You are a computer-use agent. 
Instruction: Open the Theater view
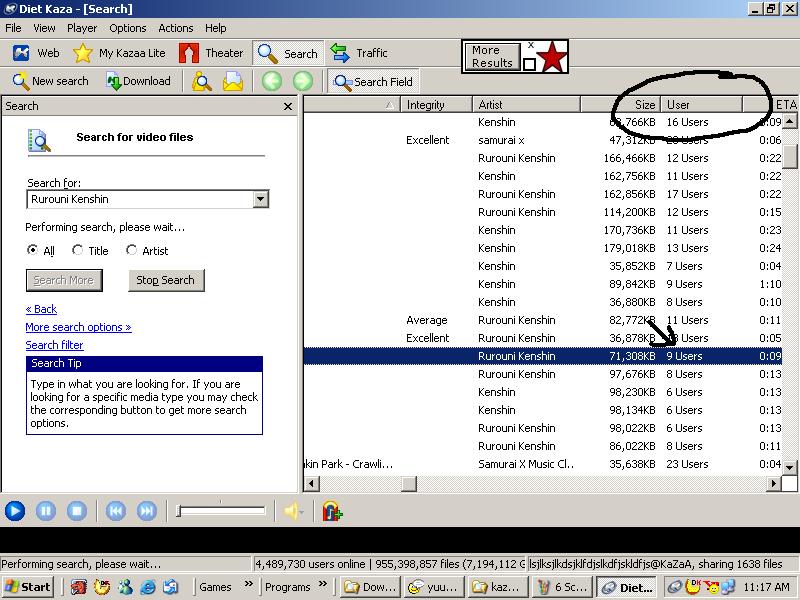(x=212, y=53)
